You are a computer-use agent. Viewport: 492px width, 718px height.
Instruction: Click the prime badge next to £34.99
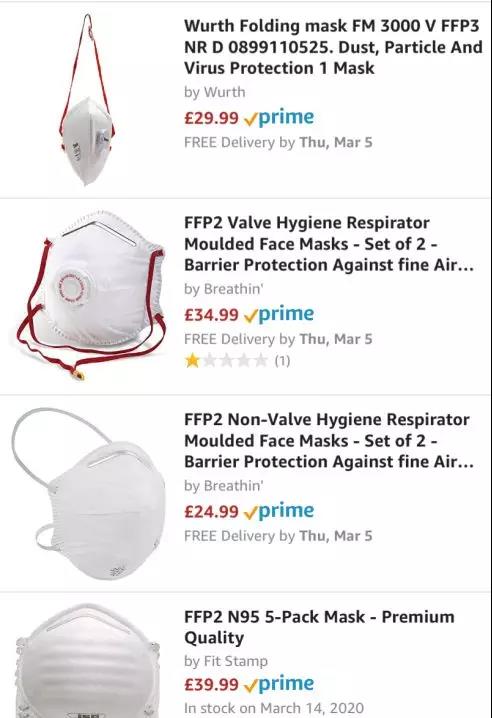pos(279,315)
